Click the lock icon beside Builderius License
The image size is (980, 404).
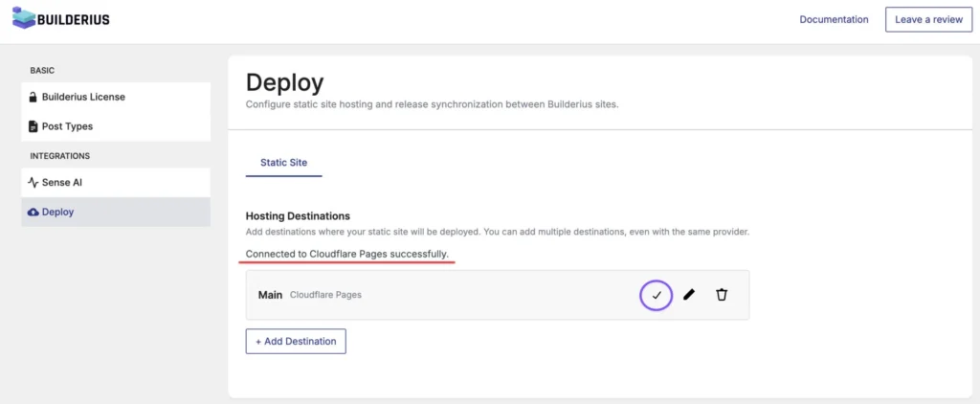tap(33, 97)
